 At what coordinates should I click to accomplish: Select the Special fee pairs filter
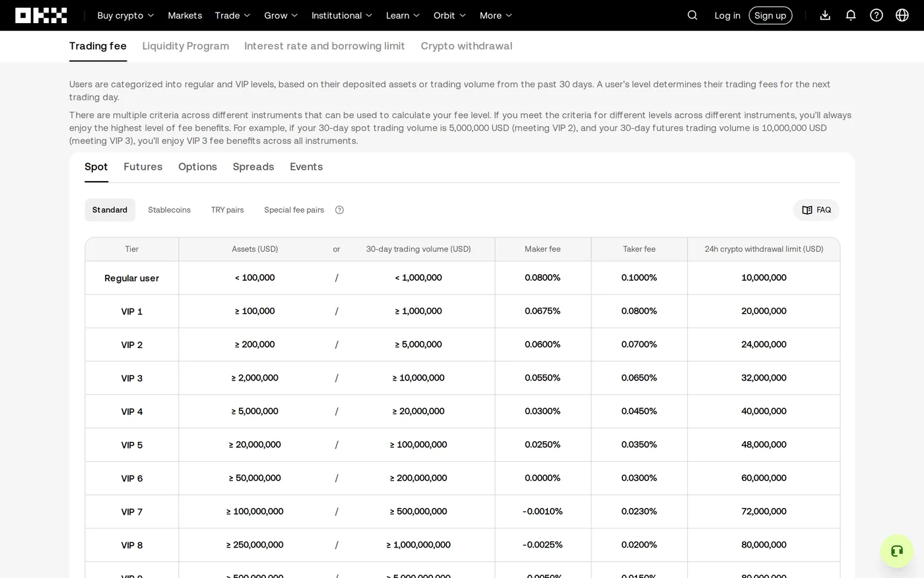click(x=294, y=210)
